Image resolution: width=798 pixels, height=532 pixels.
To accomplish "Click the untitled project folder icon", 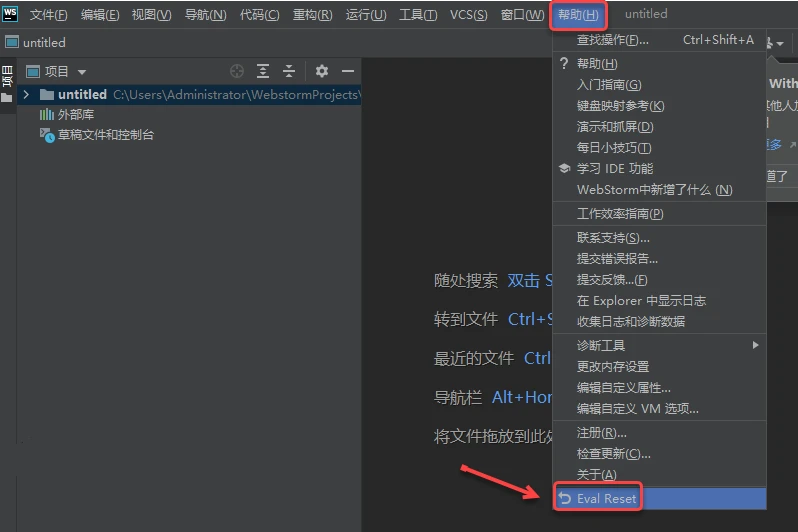I will 47,94.
